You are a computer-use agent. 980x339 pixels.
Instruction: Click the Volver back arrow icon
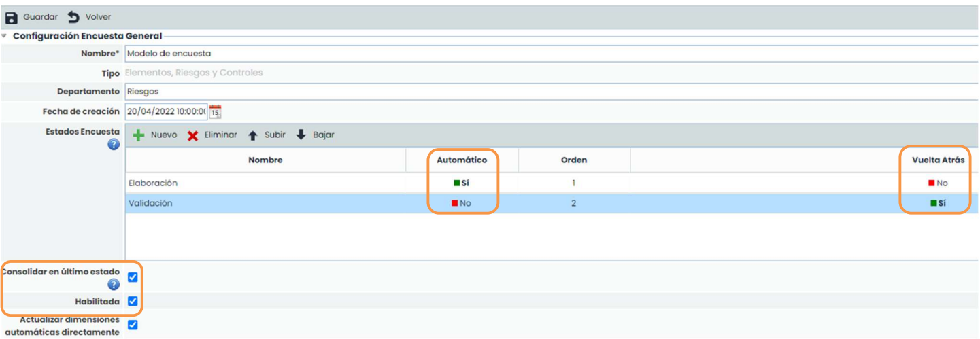point(73,17)
